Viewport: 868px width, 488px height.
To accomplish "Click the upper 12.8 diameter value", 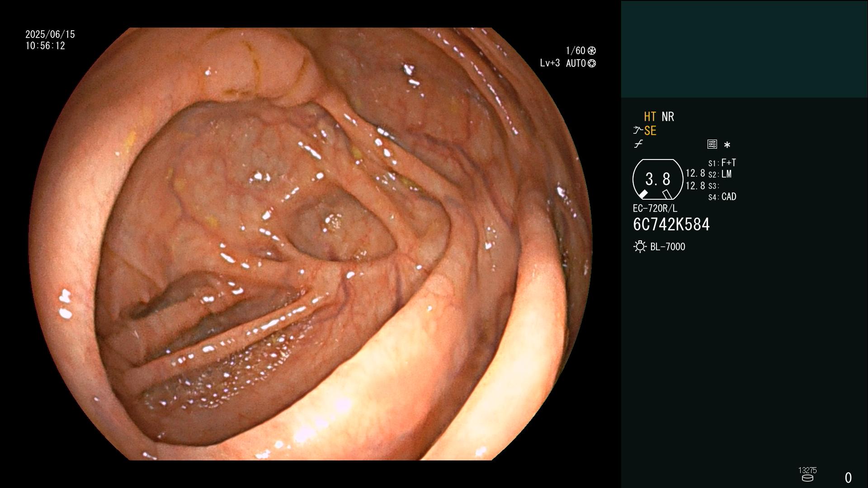I will 695,173.
